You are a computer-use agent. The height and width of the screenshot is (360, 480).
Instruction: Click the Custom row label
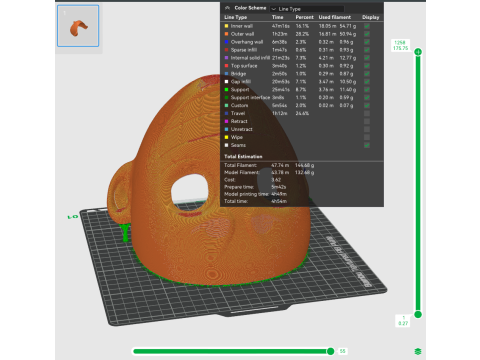[239, 105]
